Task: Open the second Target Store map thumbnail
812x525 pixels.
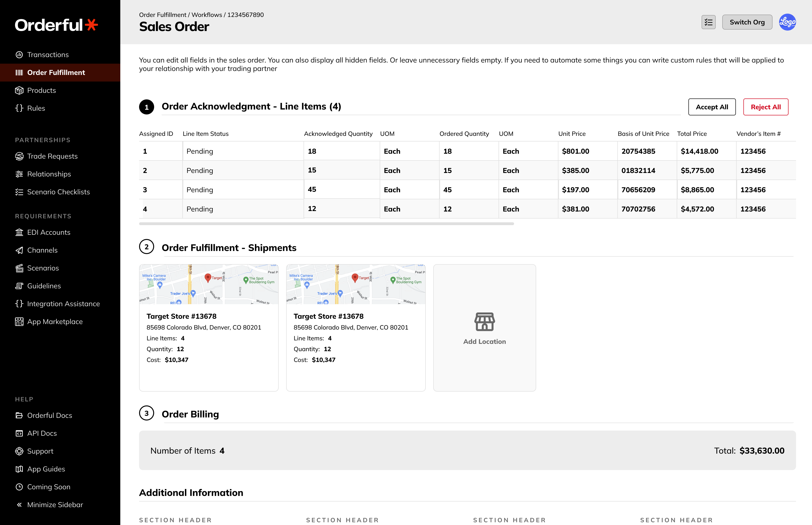Action: coord(356,284)
